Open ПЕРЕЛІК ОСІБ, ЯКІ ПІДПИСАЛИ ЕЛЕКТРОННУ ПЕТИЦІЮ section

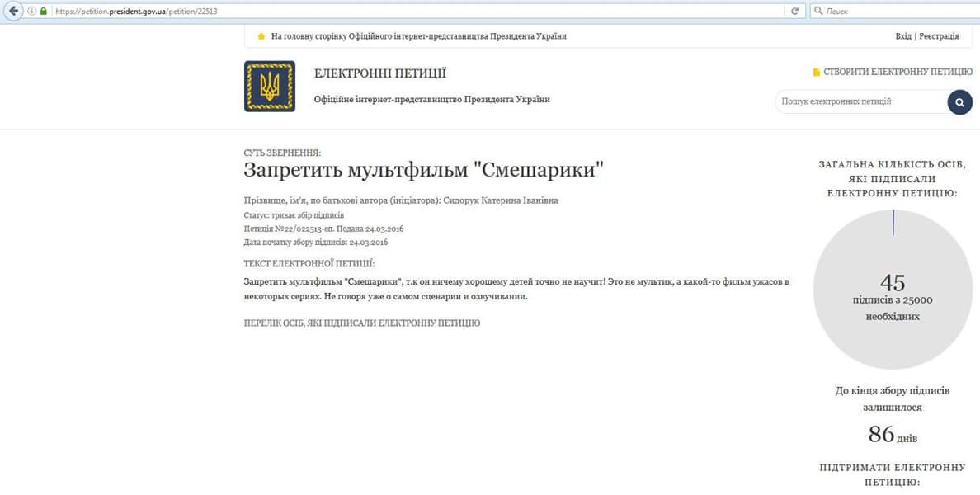362,323
